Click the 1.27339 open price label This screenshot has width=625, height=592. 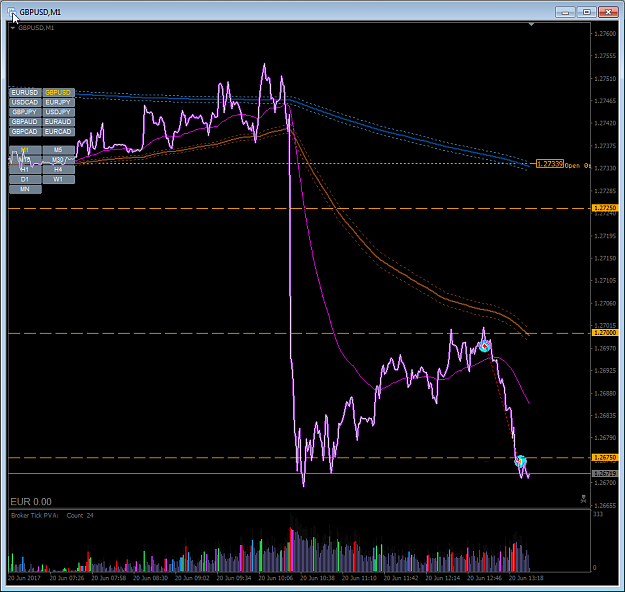(550, 164)
